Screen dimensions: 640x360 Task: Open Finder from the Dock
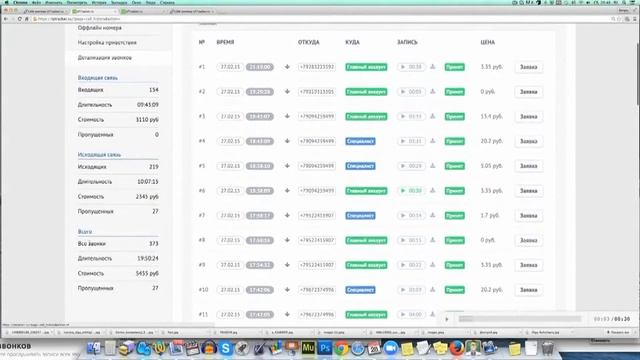(x=93, y=348)
